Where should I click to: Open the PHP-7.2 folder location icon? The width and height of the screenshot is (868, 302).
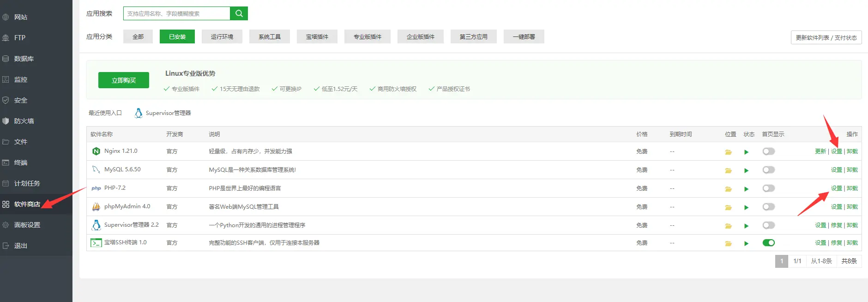pyautogui.click(x=728, y=189)
